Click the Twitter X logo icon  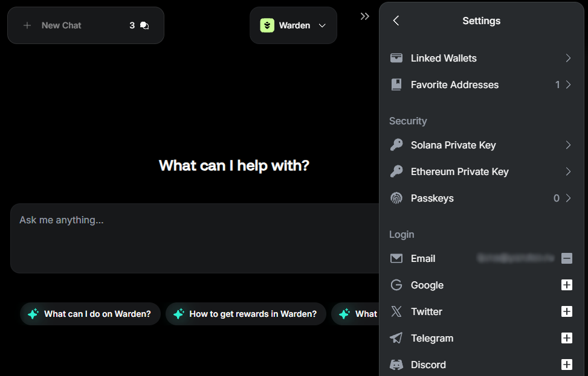[396, 311]
